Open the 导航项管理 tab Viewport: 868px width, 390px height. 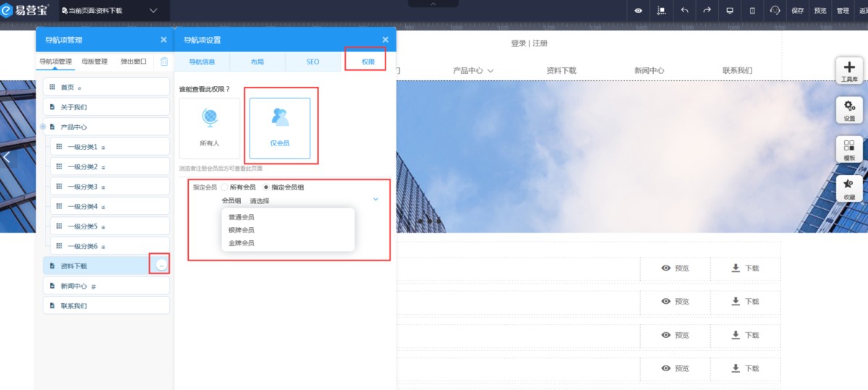point(56,62)
